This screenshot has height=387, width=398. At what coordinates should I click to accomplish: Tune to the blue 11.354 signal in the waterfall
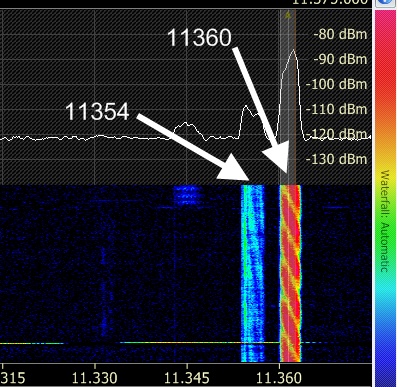click(252, 273)
